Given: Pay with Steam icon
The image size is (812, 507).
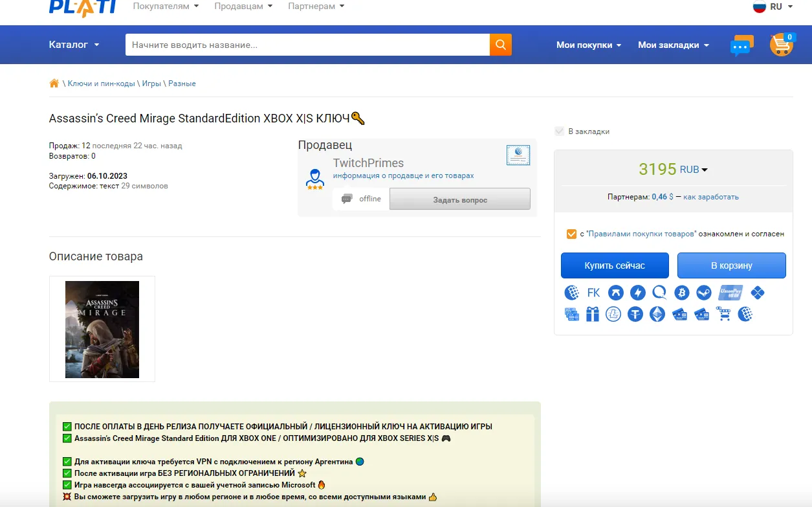Looking at the screenshot, I should coord(703,293).
